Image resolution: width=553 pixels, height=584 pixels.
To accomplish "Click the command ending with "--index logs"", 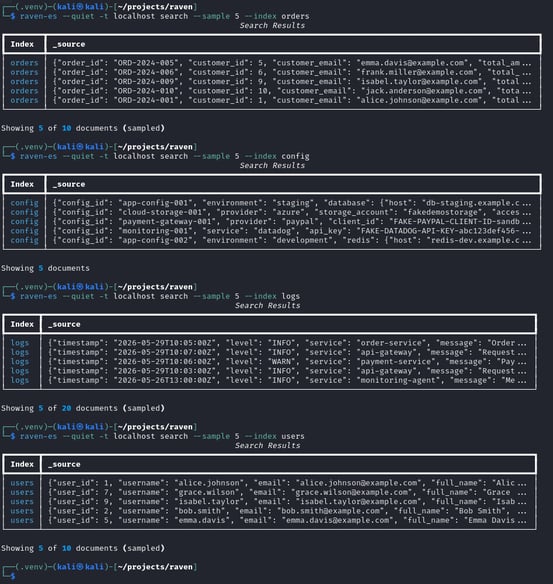I will (160, 296).
